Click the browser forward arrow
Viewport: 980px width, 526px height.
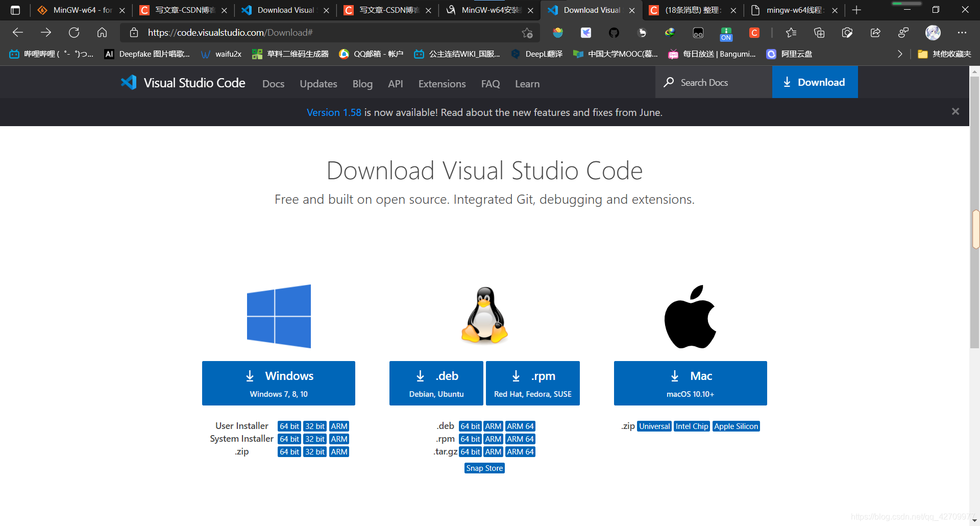(x=46, y=33)
